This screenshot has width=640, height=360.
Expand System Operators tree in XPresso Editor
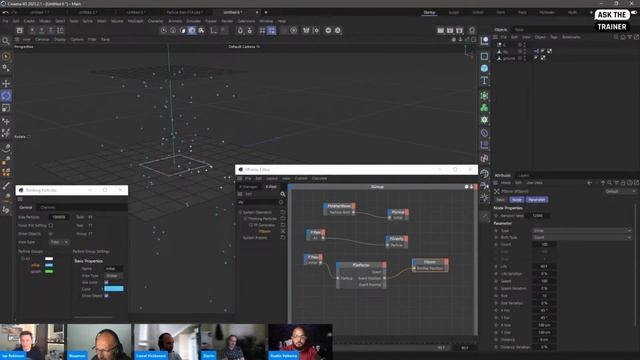[240, 213]
